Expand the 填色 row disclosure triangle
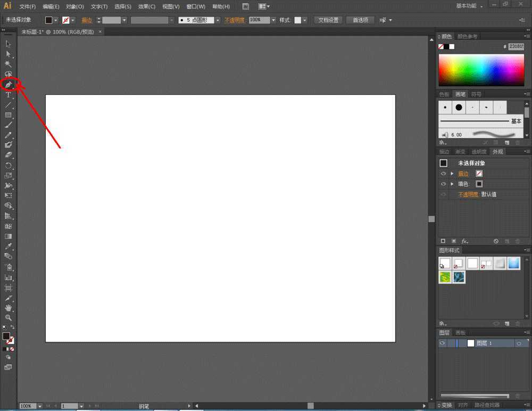532x411 pixels. pyautogui.click(x=452, y=184)
